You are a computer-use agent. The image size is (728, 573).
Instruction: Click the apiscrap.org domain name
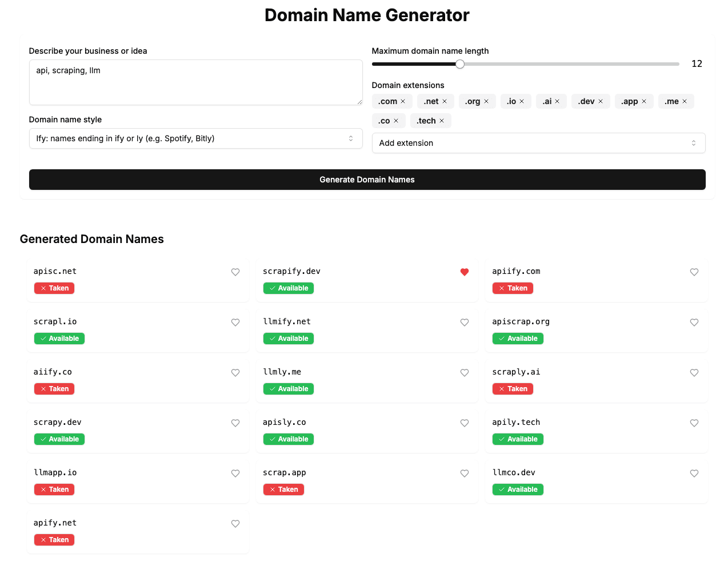pos(521,321)
